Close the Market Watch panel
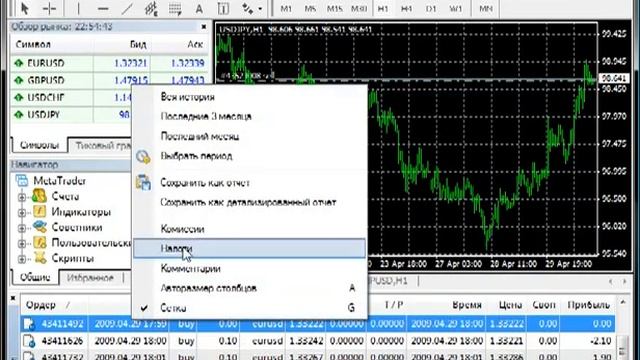This screenshot has height=360, width=640. 204,27
